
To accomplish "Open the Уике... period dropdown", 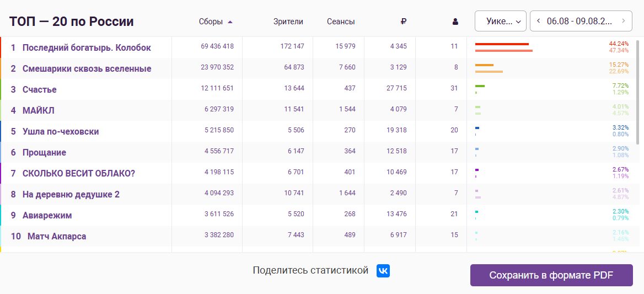I will [x=500, y=21].
